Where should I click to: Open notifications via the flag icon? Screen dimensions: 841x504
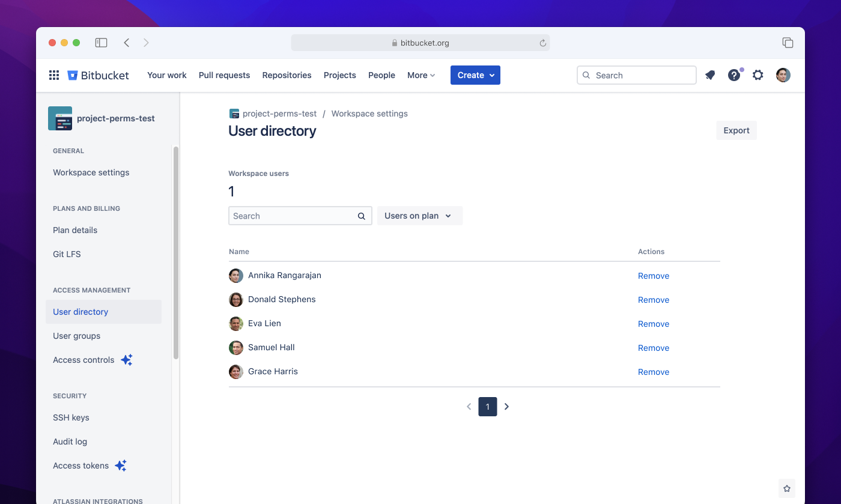coord(710,74)
